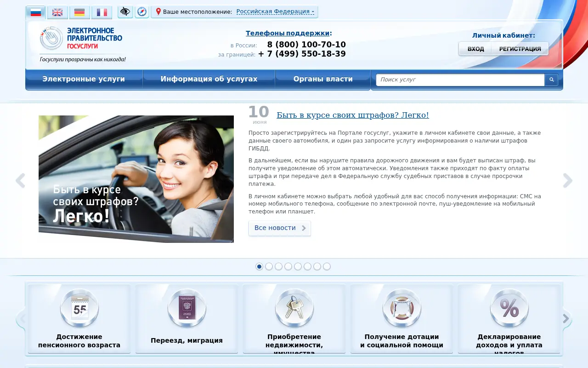
Task: Open the keys real estate icon
Action: tap(294, 308)
